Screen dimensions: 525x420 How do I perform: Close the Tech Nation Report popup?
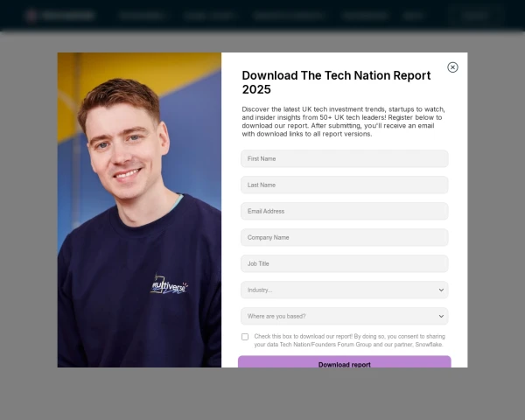[x=452, y=67]
